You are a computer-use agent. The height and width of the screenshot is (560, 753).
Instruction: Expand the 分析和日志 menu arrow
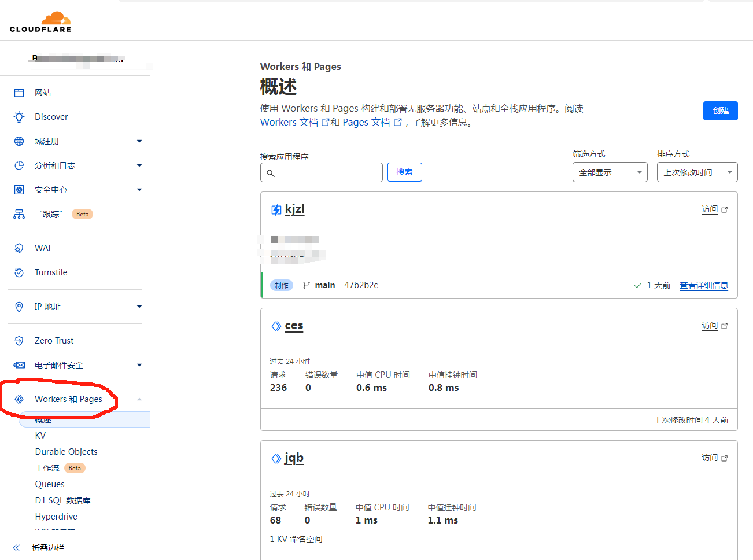point(139,165)
